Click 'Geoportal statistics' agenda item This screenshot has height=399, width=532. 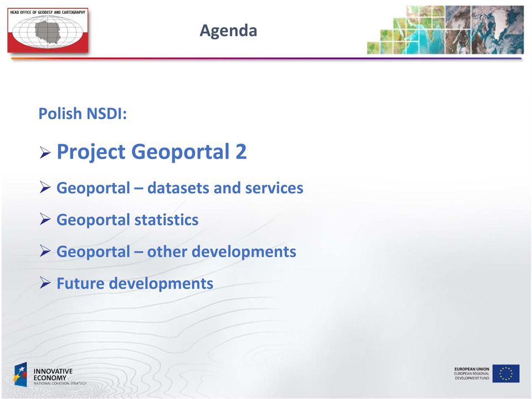127,220
